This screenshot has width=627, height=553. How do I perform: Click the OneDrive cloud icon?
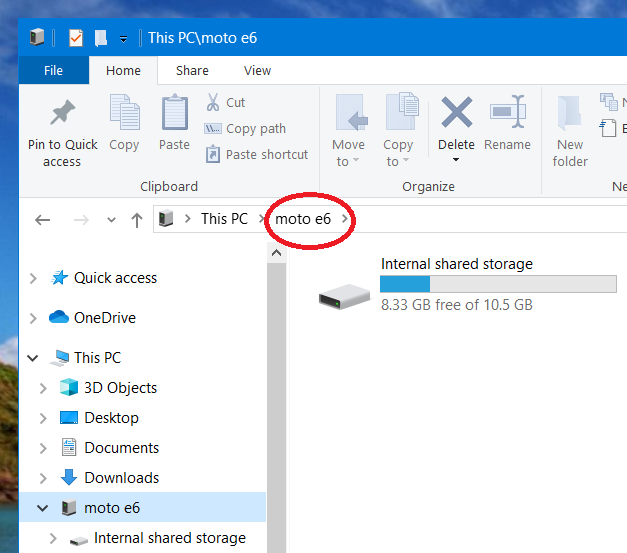coord(59,317)
